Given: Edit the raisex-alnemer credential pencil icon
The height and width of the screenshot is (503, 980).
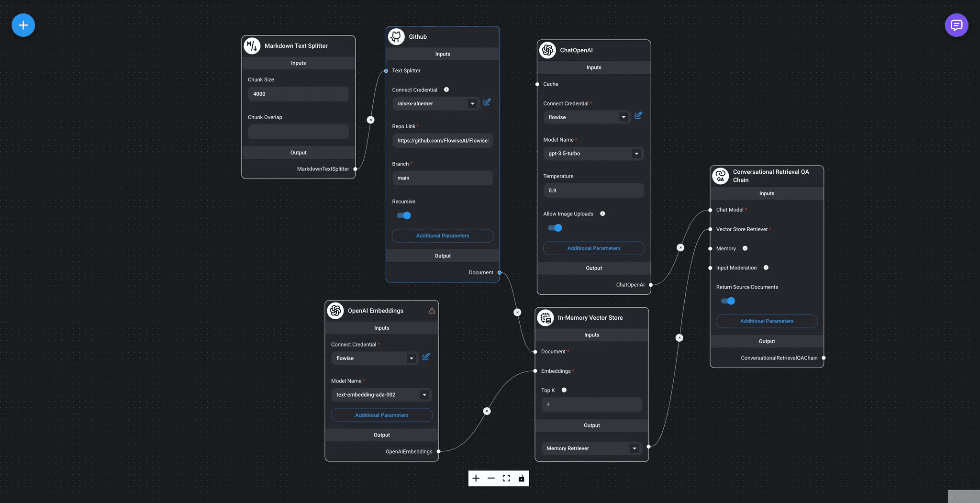Looking at the screenshot, I should click(x=487, y=102).
